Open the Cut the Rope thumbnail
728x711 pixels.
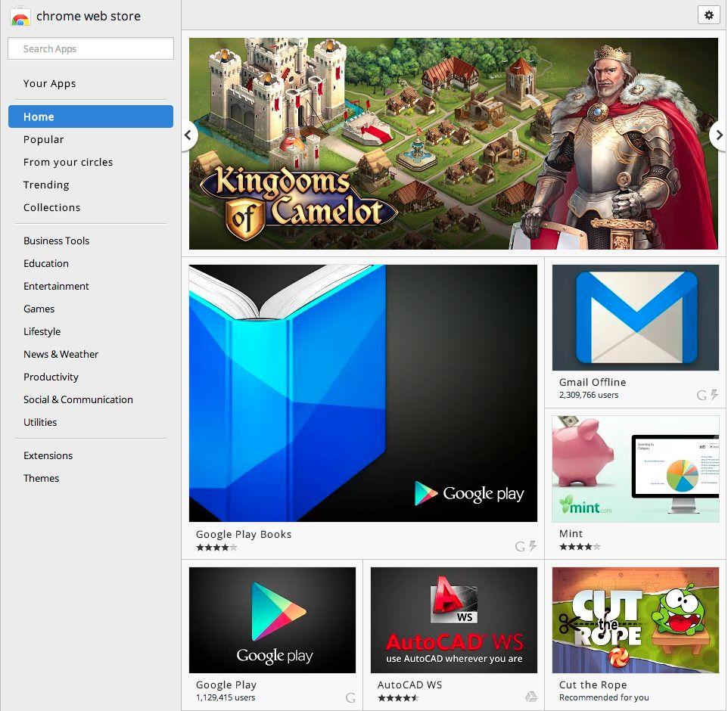(635, 620)
